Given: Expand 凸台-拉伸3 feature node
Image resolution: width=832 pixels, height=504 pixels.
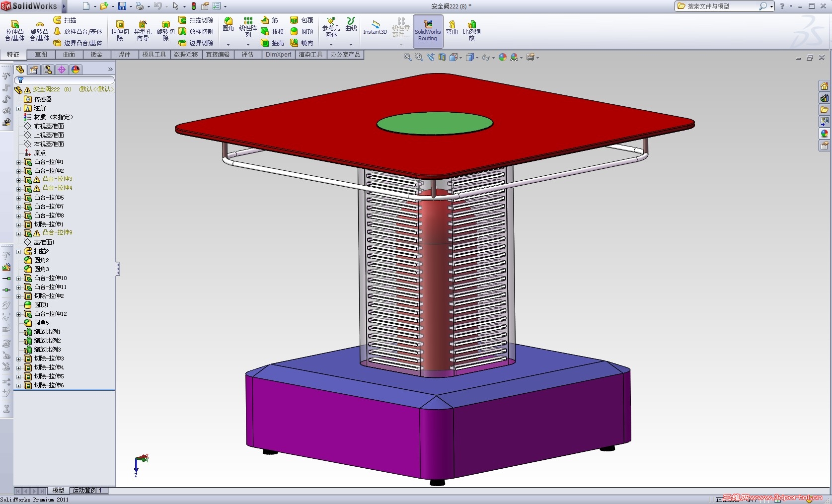Looking at the screenshot, I should pos(19,180).
